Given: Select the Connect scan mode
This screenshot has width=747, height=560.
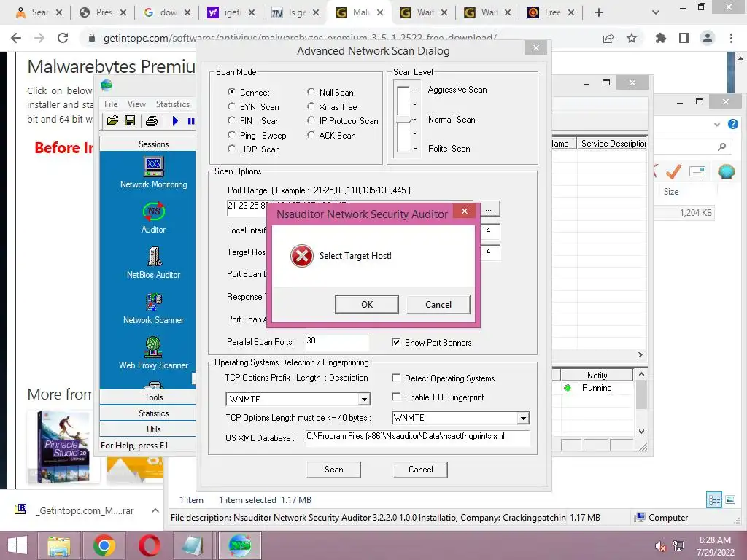Looking at the screenshot, I should tap(231, 91).
